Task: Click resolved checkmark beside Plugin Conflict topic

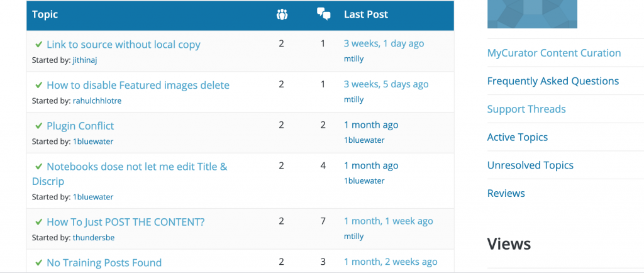Action: (x=38, y=126)
